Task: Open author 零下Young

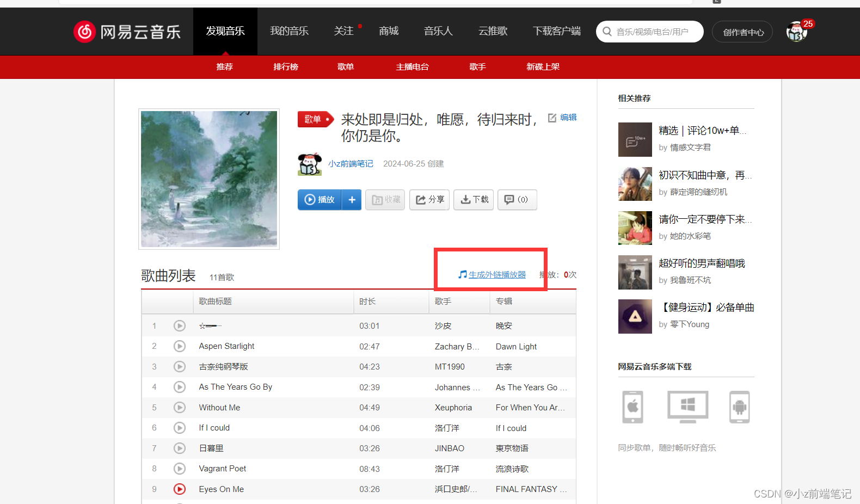Action: [690, 324]
